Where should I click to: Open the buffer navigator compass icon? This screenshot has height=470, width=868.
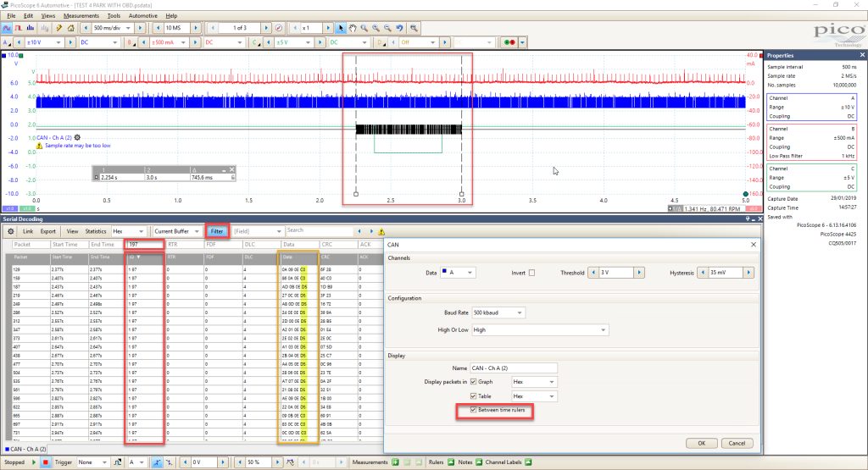[278, 28]
